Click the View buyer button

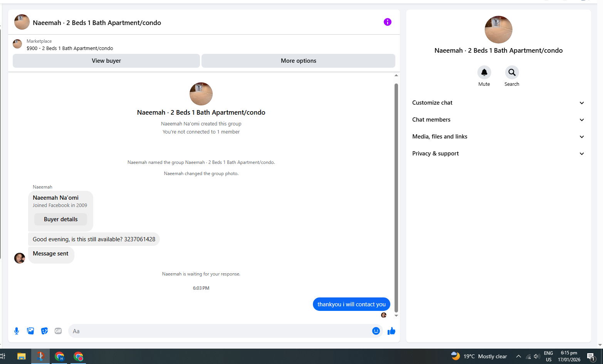(x=106, y=61)
